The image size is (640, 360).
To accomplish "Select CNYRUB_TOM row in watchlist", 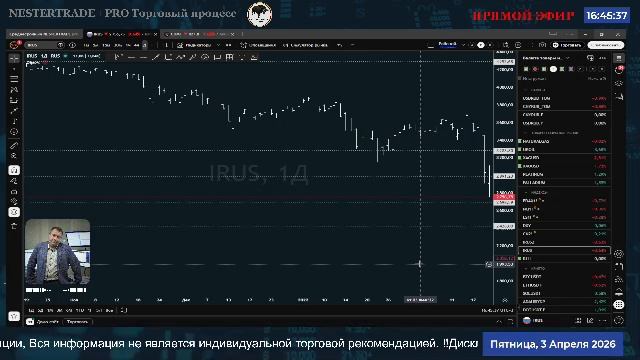I will (564, 107).
